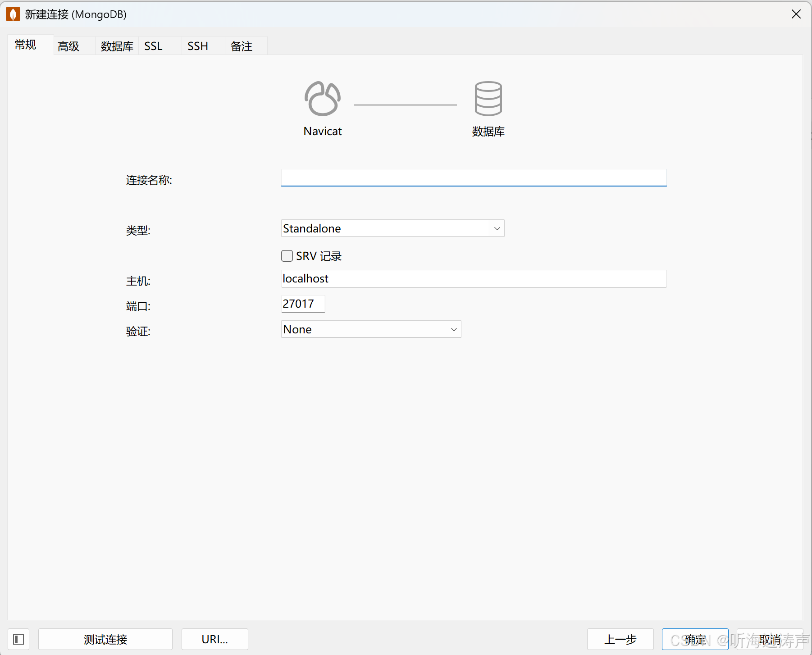Click the 连接名称 name input field

[x=473, y=177]
